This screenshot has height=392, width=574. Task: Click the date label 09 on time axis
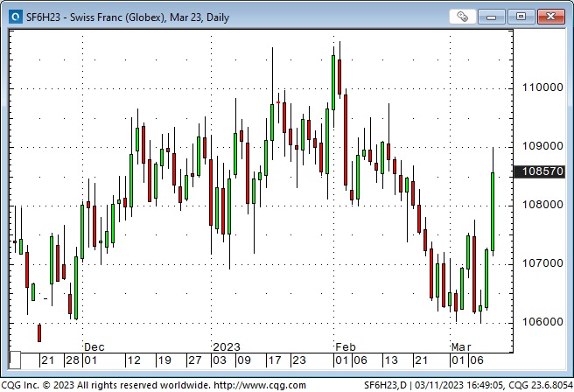(244, 360)
